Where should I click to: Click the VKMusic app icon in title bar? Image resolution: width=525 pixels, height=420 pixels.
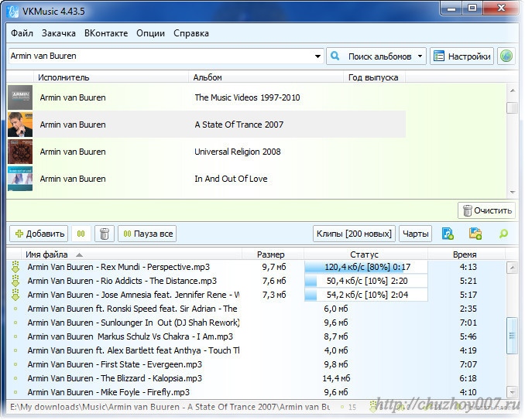click(x=12, y=12)
